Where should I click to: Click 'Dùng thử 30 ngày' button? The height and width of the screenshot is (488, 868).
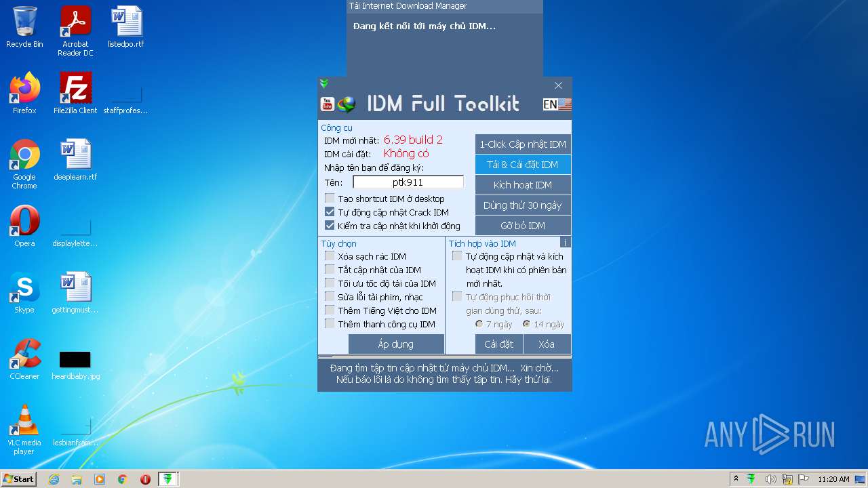pyautogui.click(x=523, y=205)
